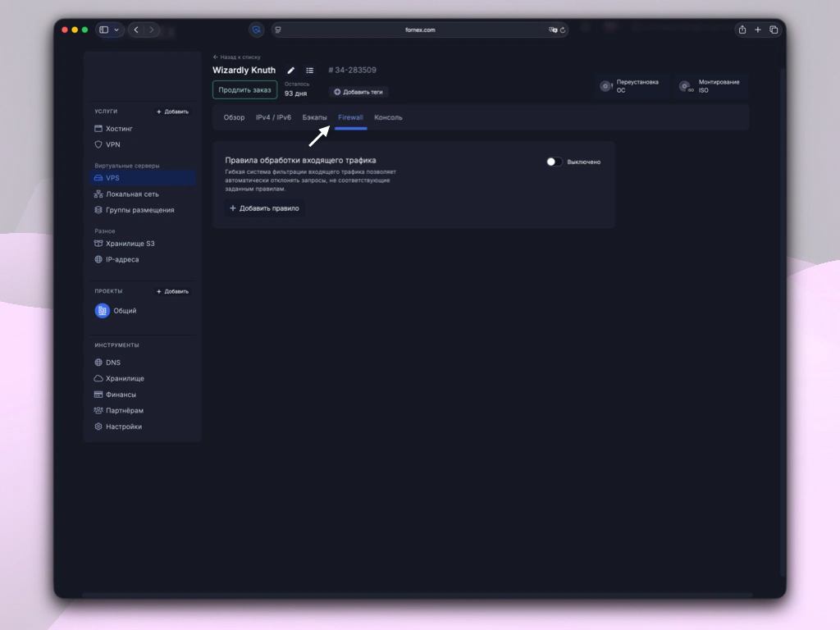The height and width of the screenshot is (630, 840).
Task: Click the Переустановка ОС disk icon
Action: 606,86
